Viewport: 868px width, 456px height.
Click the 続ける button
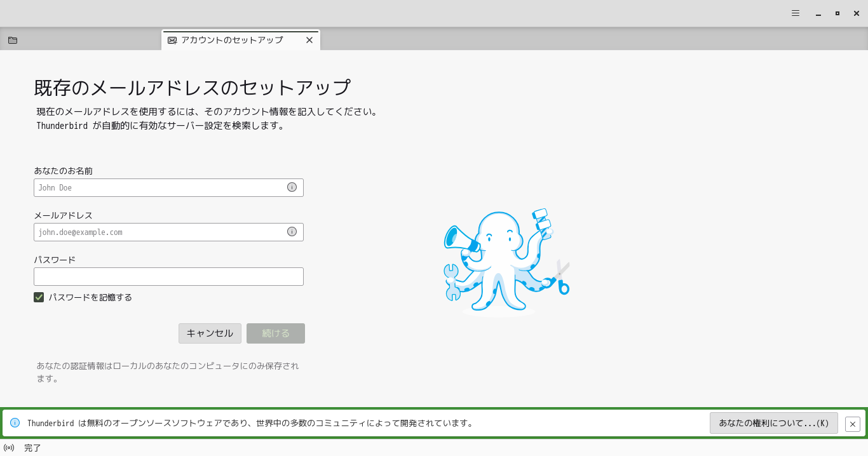[x=276, y=333]
